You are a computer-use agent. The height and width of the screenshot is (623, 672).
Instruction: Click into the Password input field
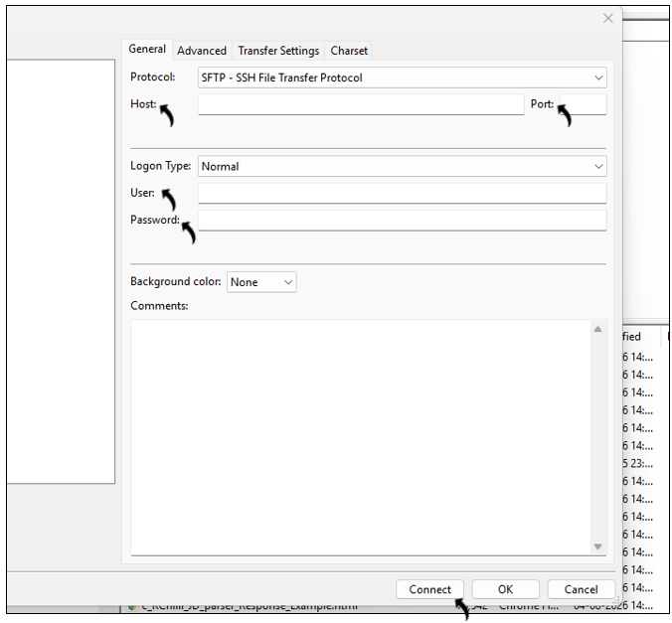click(402, 221)
